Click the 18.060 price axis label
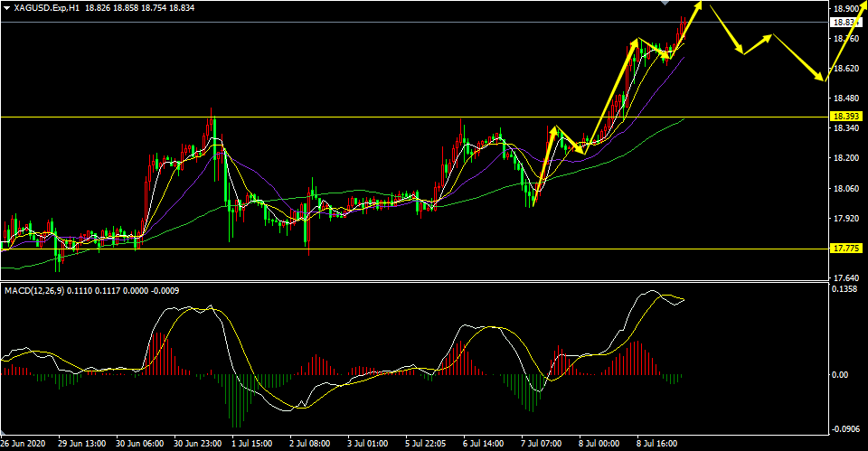Screen dimensions: 868x451 pos(846,189)
